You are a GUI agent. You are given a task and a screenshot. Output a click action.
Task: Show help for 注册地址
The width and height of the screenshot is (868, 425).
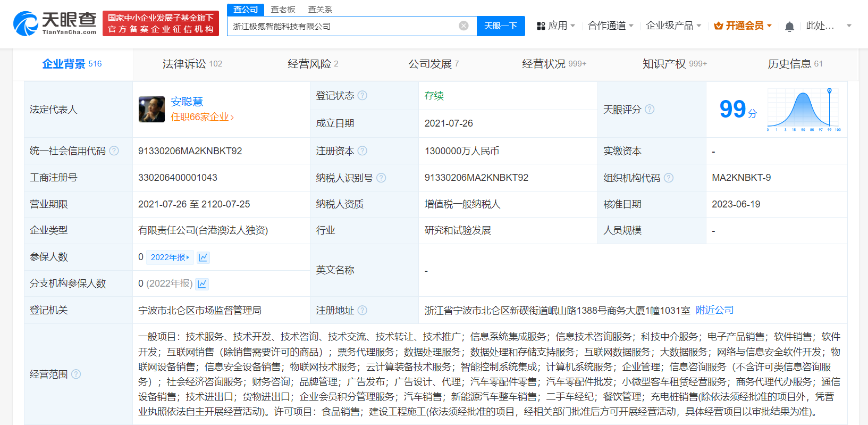pyautogui.click(x=363, y=310)
